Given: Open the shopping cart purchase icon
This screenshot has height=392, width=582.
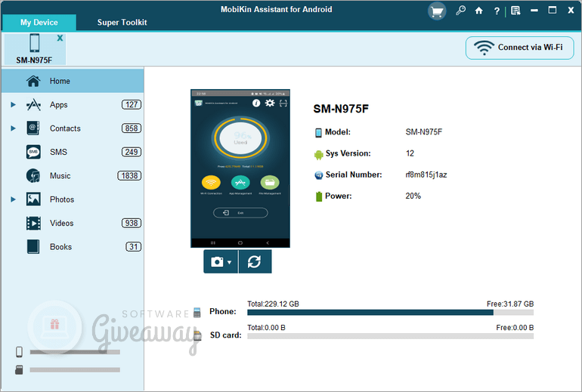Looking at the screenshot, I should pyautogui.click(x=437, y=11).
